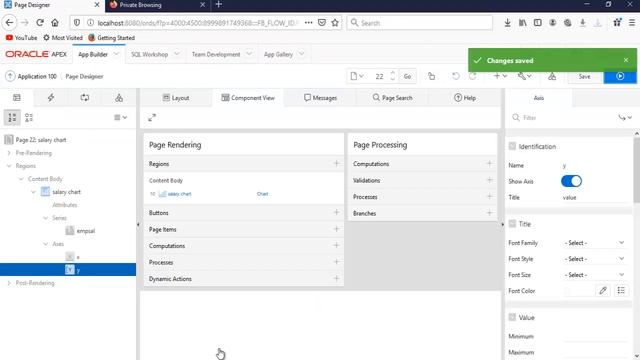
Task: Switch to the Messages tab
Action: (320, 98)
